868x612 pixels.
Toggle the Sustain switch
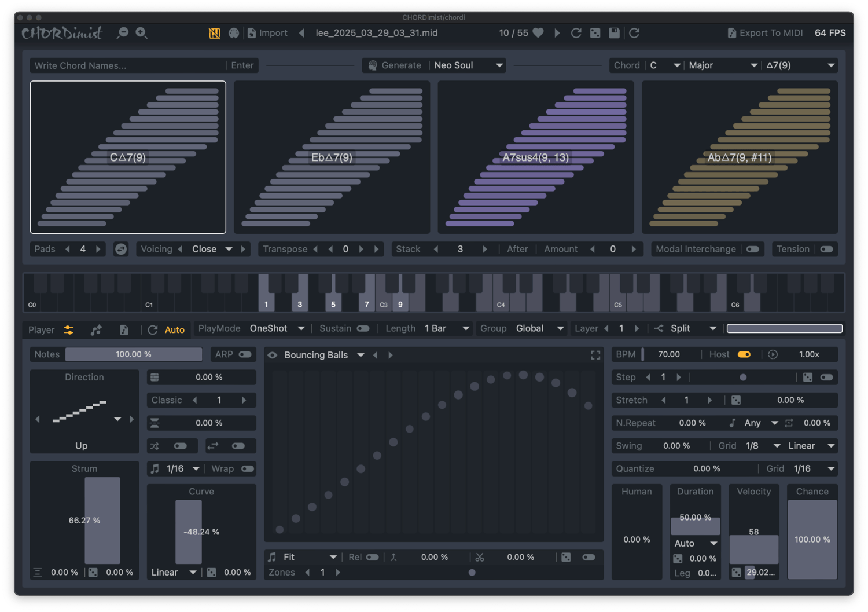363,328
